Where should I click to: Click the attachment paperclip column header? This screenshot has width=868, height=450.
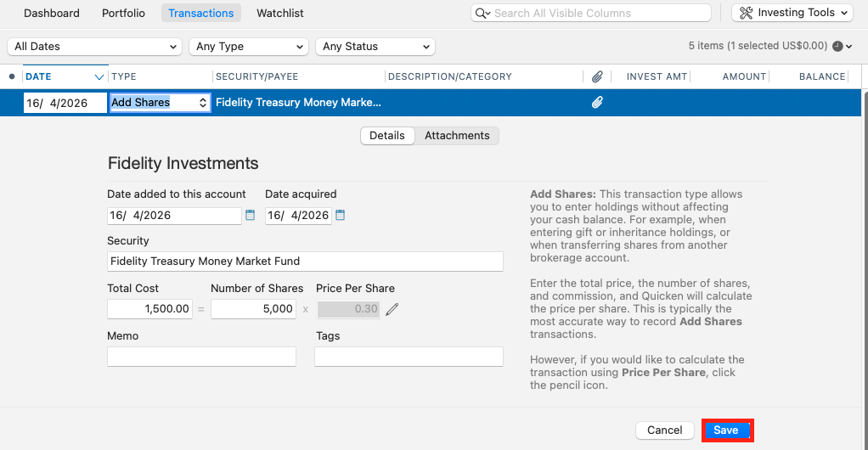[x=597, y=77]
